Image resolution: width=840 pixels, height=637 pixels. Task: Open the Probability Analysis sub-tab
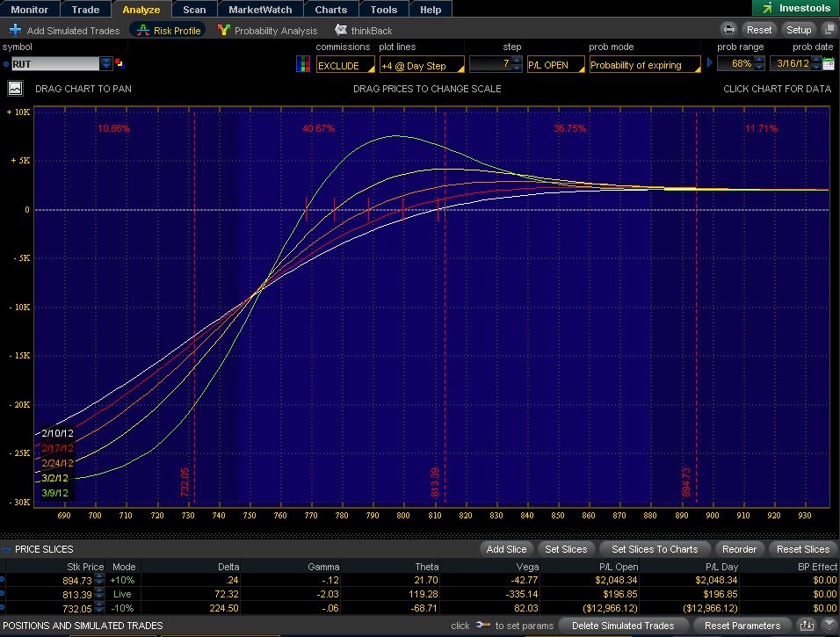(x=267, y=31)
